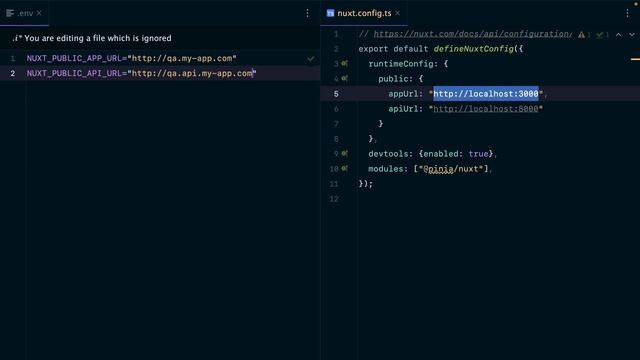Click the http://qa.my-app.com value
Image resolution: width=640 pixels, height=360 pixels.
(182, 58)
